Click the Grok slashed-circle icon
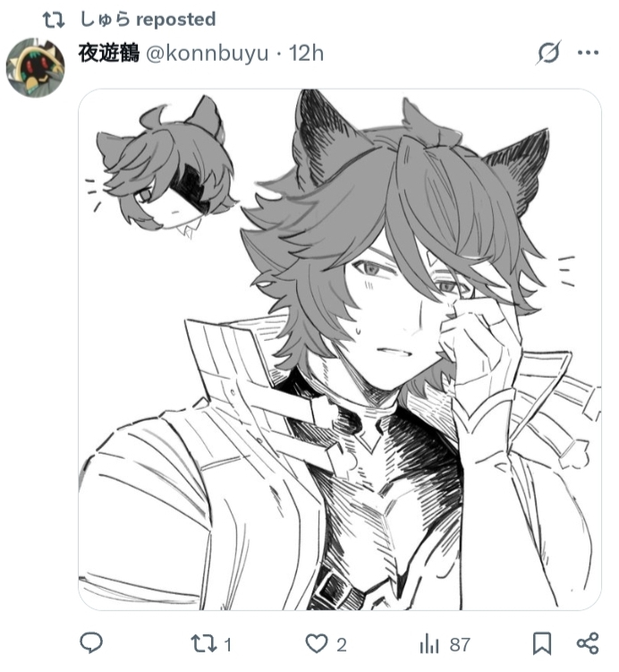 [x=548, y=53]
